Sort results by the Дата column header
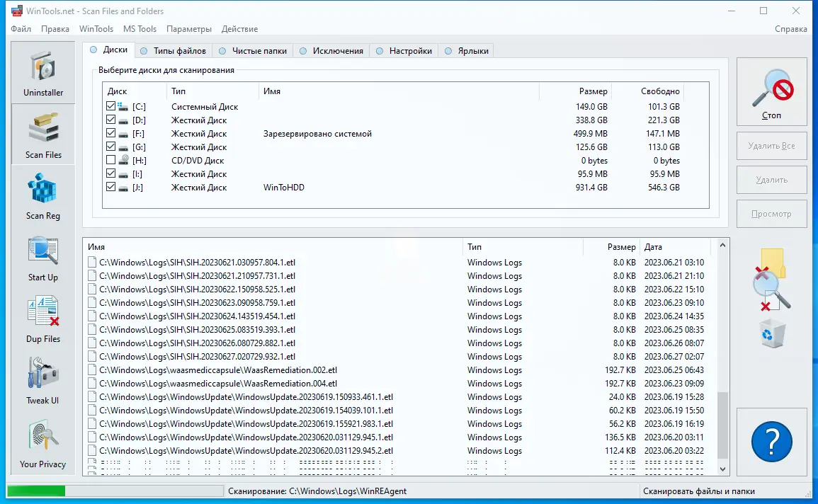The height and width of the screenshot is (504, 818). coord(676,247)
